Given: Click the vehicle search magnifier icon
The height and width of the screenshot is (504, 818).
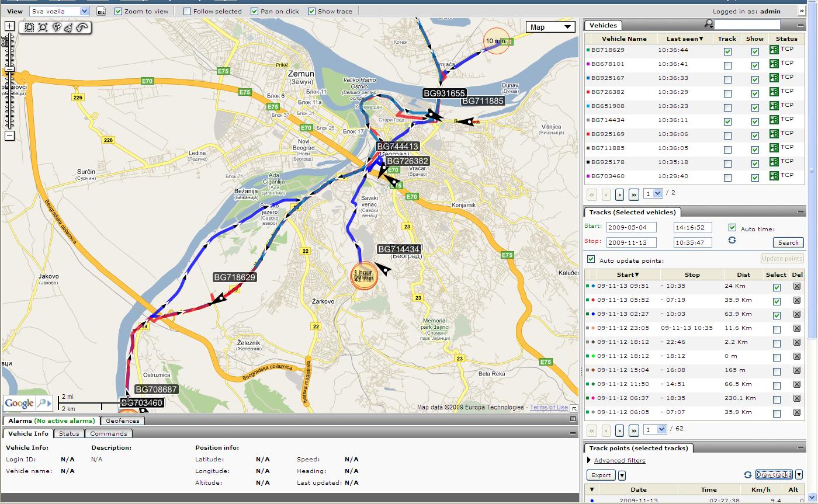Looking at the screenshot, I should pos(708,24).
